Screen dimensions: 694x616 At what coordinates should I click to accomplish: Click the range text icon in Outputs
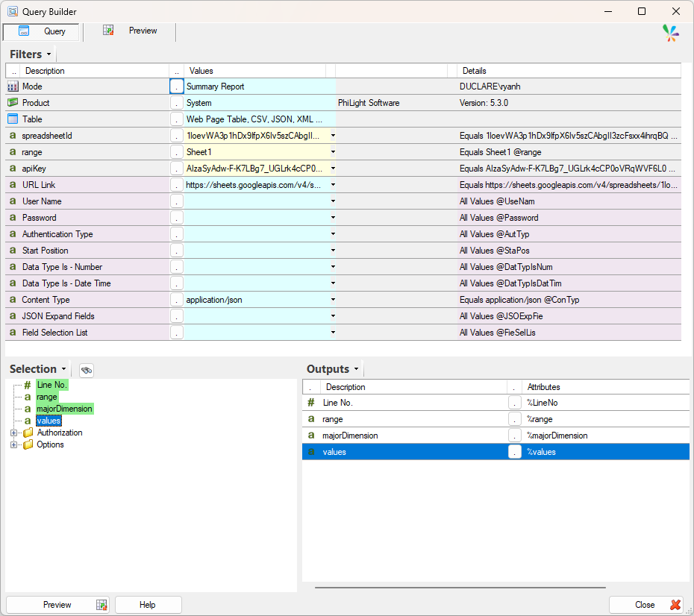[311, 419]
